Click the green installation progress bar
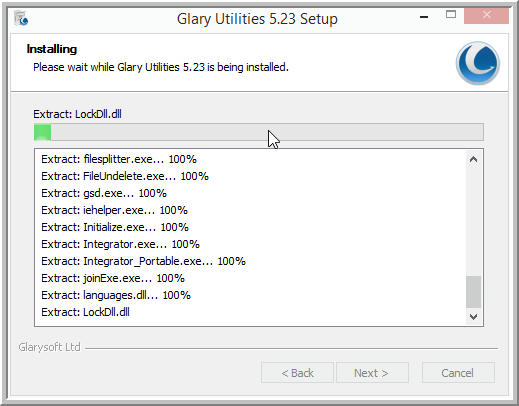This screenshot has height=406, width=519. click(259, 132)
